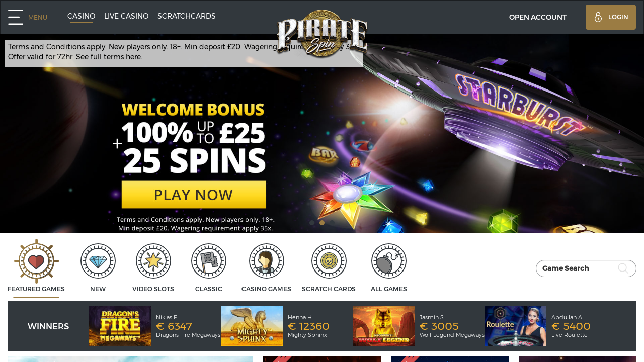The width and height of the screenshot is (644, 362).
Task: Choose the Scratch Cards coin icon
Action: [x=329, y=261]
